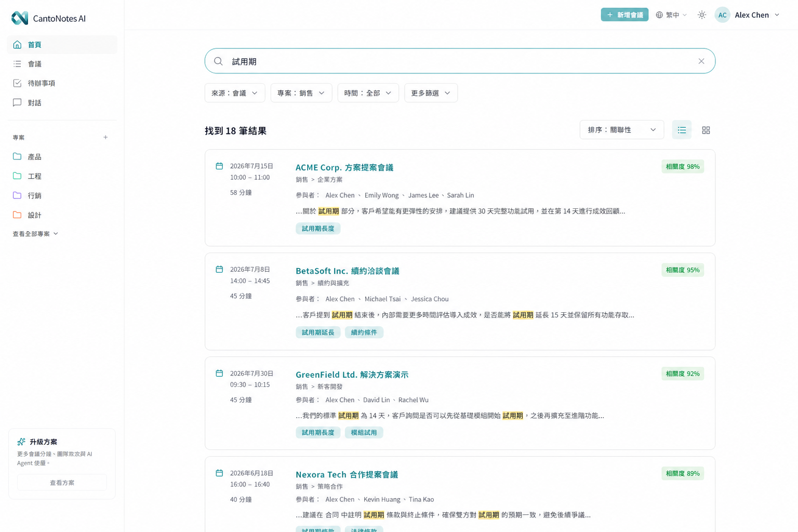
Task: Open the 時間：全部 filter dropdown
Action: (368, 93)
